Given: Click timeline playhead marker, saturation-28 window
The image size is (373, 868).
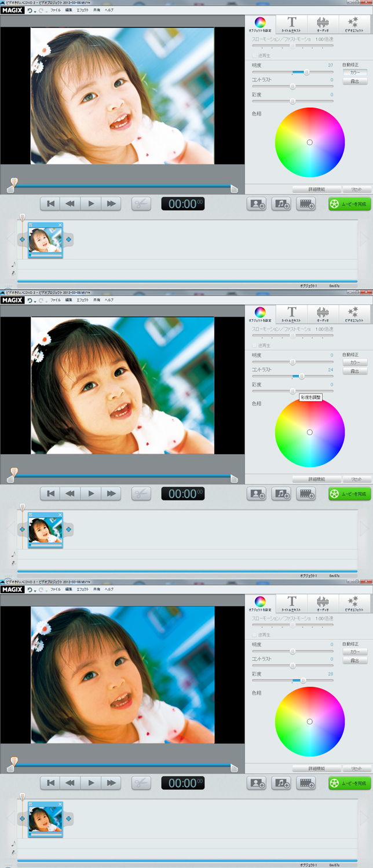Looking at the screenshot, I should pyautogui.click(x=23, y=796).
